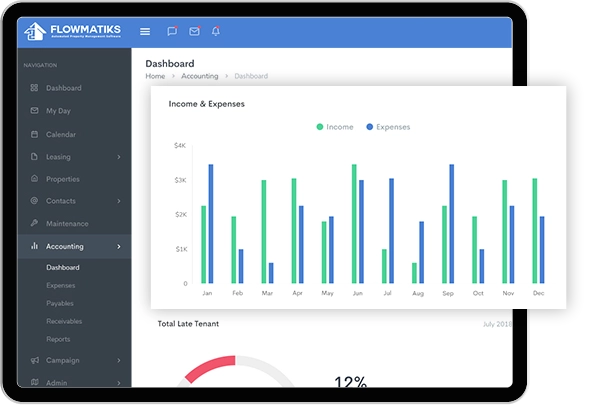The image size is (591, 405).
Task: Collapse the Accounting chevron
Action: pos(119,246)
